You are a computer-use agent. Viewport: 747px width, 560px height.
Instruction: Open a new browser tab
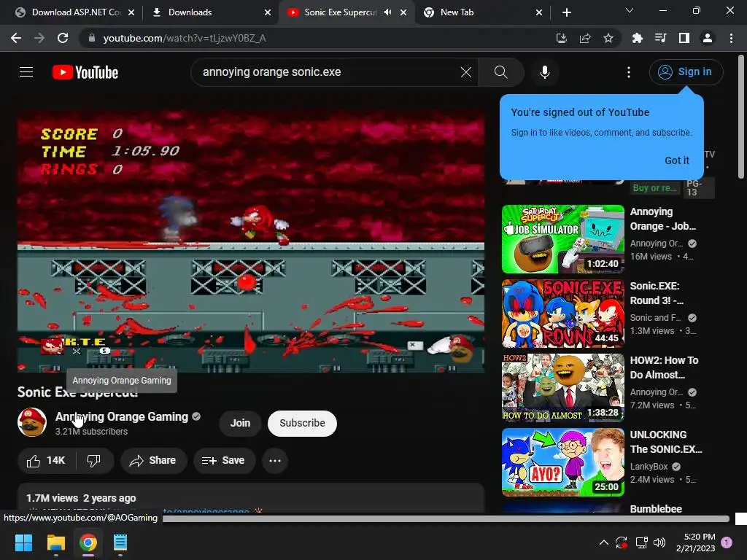point(566,12)
